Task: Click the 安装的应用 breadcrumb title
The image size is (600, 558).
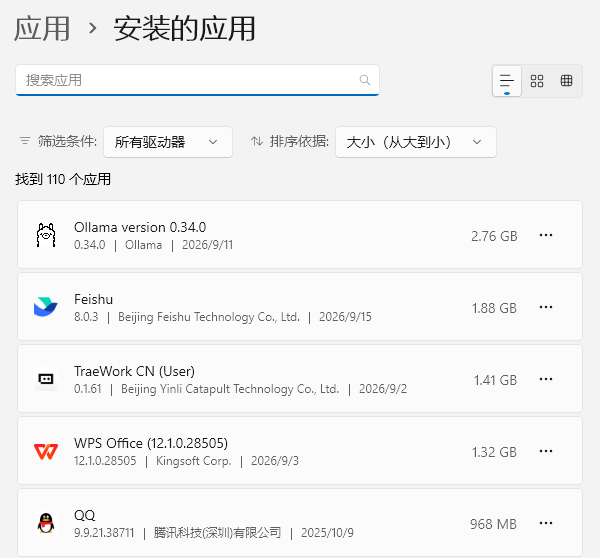Action: (x=184, y=28)
